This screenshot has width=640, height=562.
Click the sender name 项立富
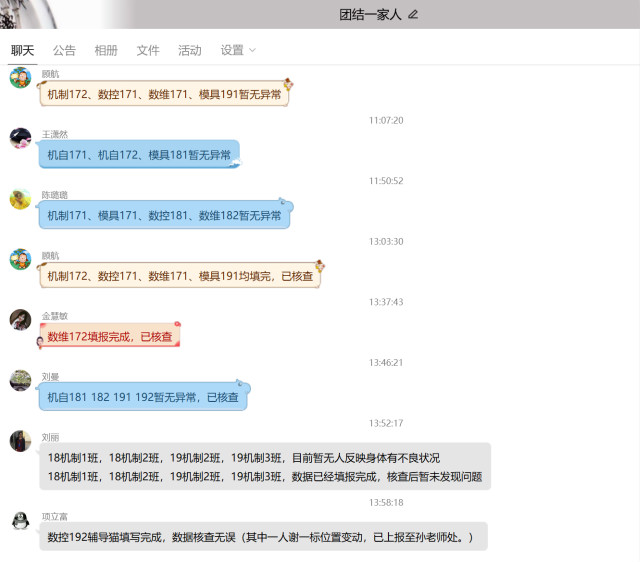(x=55, y=516)
